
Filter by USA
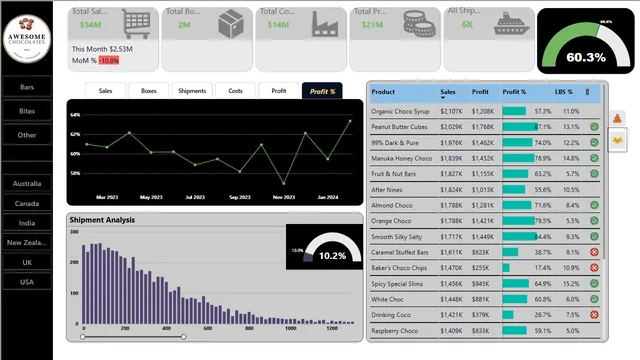27,282
